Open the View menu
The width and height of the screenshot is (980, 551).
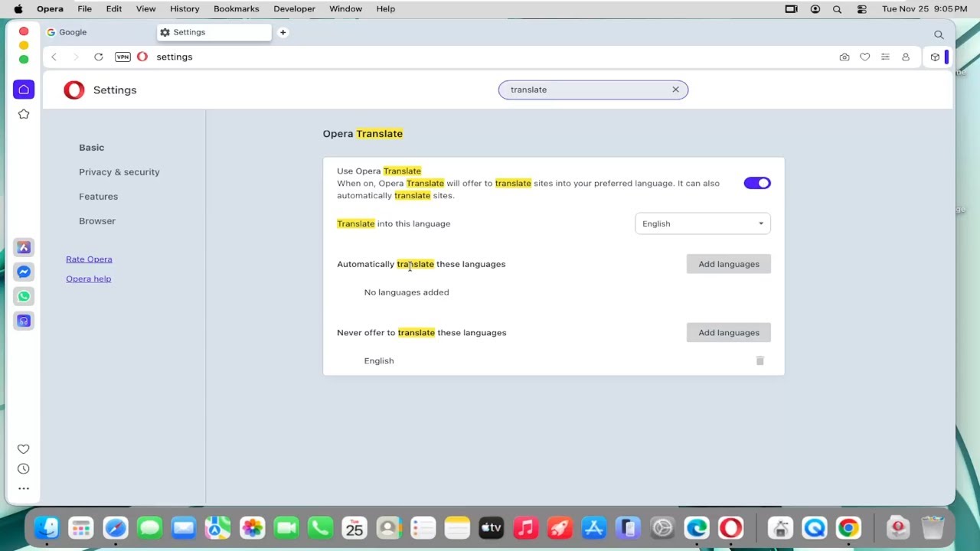point(145,9)
